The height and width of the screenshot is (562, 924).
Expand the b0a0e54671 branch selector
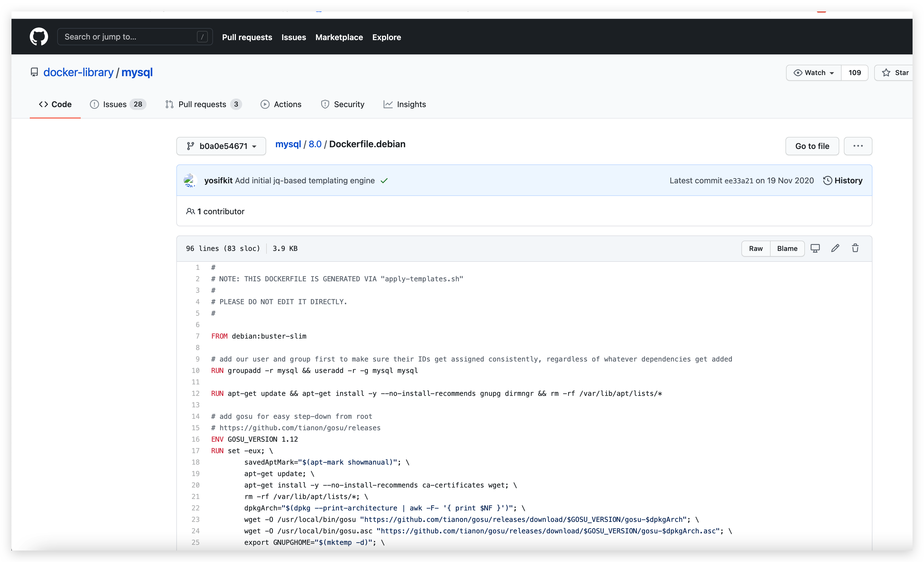(x=221, y=146)
